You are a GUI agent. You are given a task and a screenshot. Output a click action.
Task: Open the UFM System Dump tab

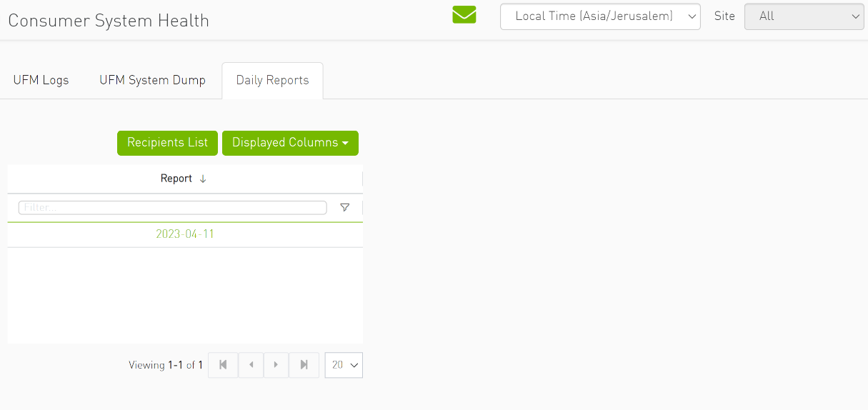click(x=152, y=80)
